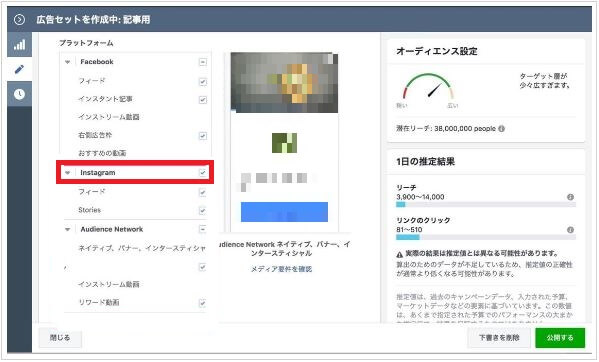This screenshot has width=599, height=362.
Task: Click the pixelated ad preview image
Action: pos(284,82)
